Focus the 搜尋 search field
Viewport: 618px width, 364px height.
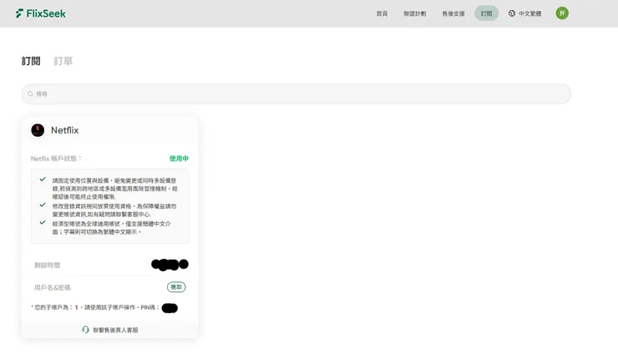click(296, 94)
